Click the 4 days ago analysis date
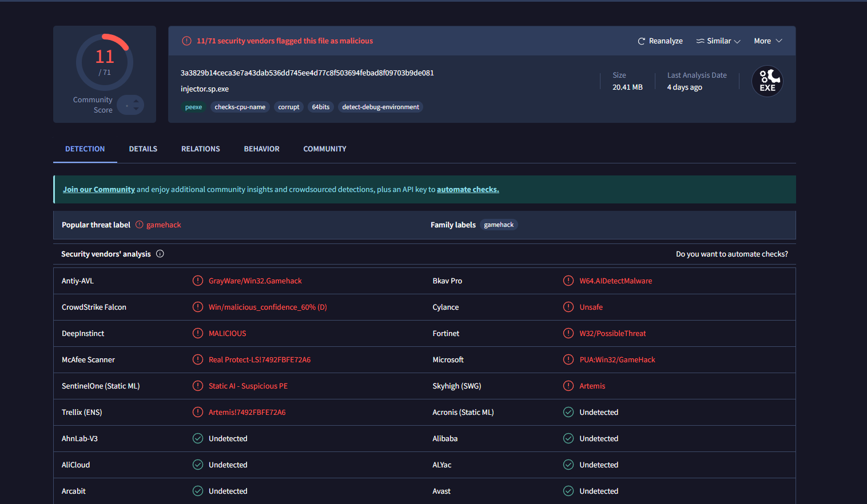Viewport: 867px width, 504px height. click(685, 87)
